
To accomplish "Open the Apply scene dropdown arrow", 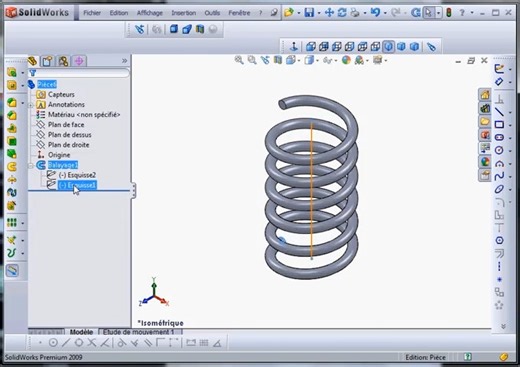I will pos(368,60).
